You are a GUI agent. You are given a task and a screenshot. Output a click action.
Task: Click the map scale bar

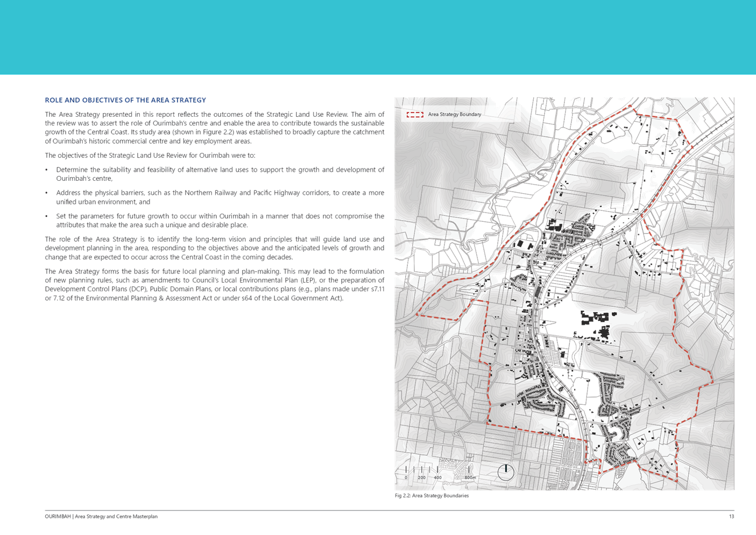[437, 469]
